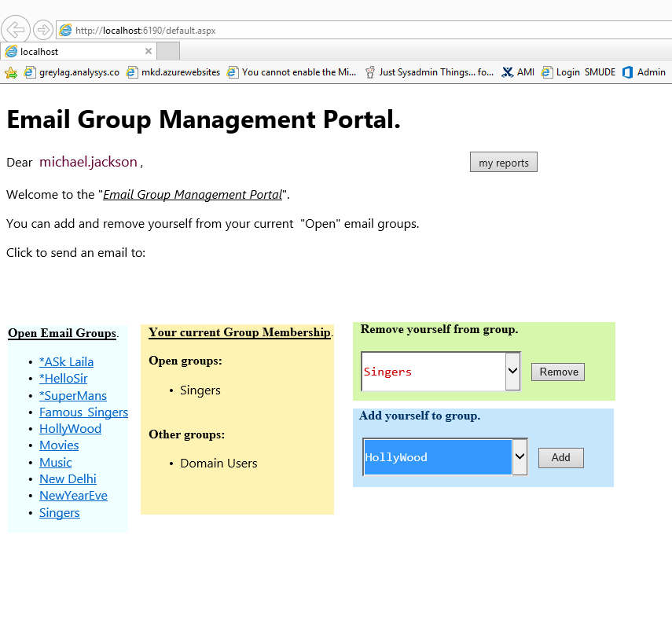Image resolution: width=672 pixels, height=634 pixels.
Task: Close the localhost tab
Action: point(149,51)
